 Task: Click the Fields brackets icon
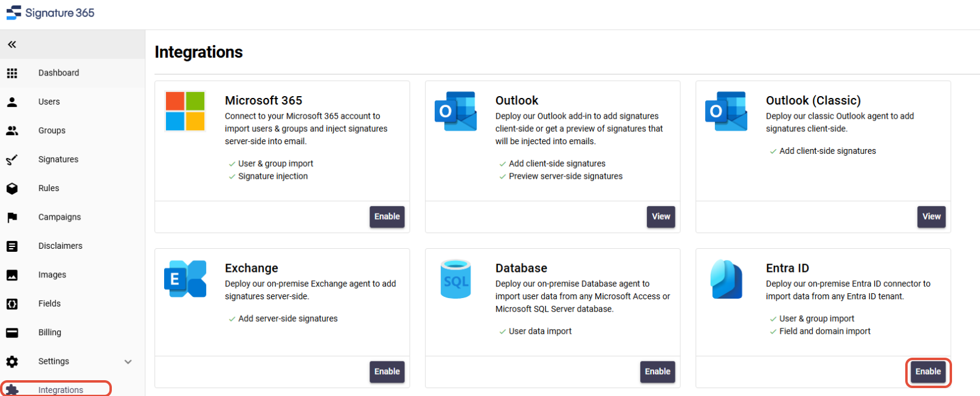(x=12, y=304)
